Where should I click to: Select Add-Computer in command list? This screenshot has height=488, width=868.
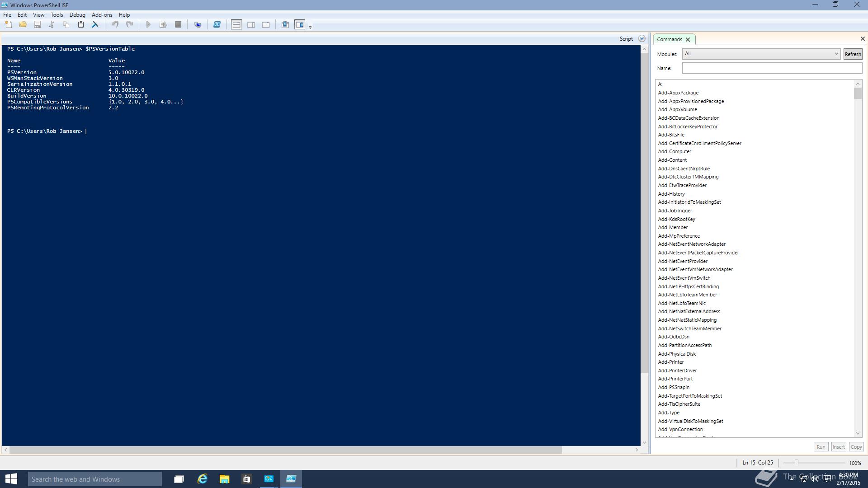tap(675, 152)
